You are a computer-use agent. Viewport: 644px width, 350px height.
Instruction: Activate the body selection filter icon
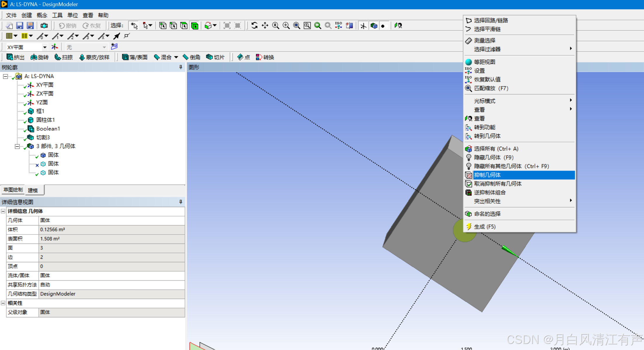tap(195, 26)
